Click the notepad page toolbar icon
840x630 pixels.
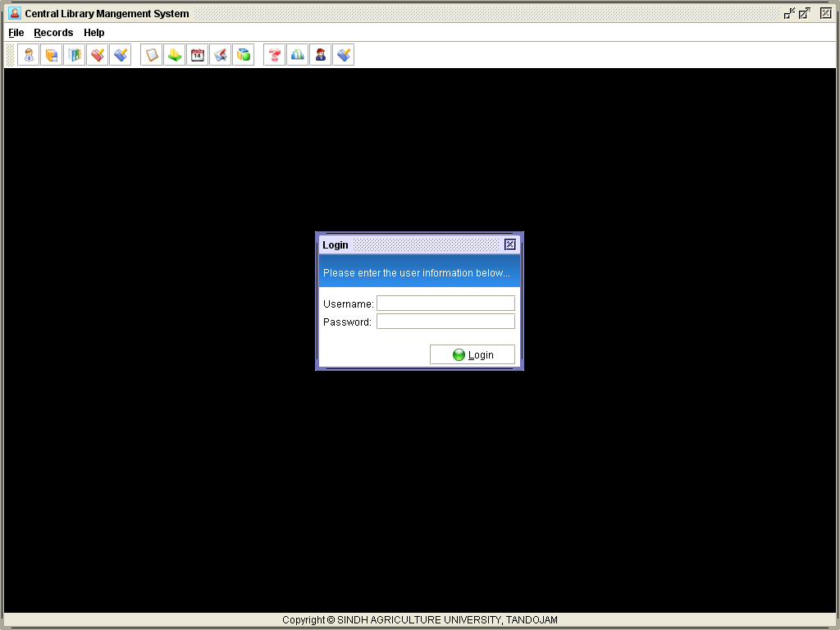pos(152,55)
